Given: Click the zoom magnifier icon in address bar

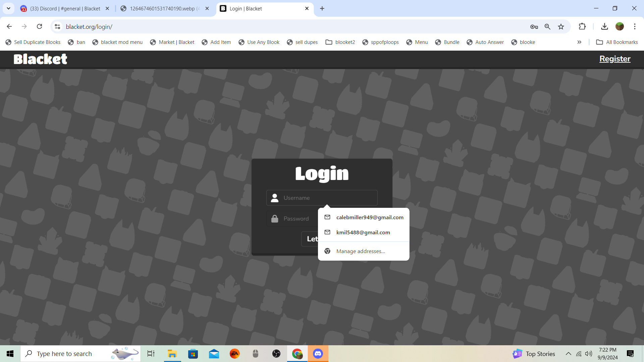Looking at the screenshot, I should click(x=547, y=27).
